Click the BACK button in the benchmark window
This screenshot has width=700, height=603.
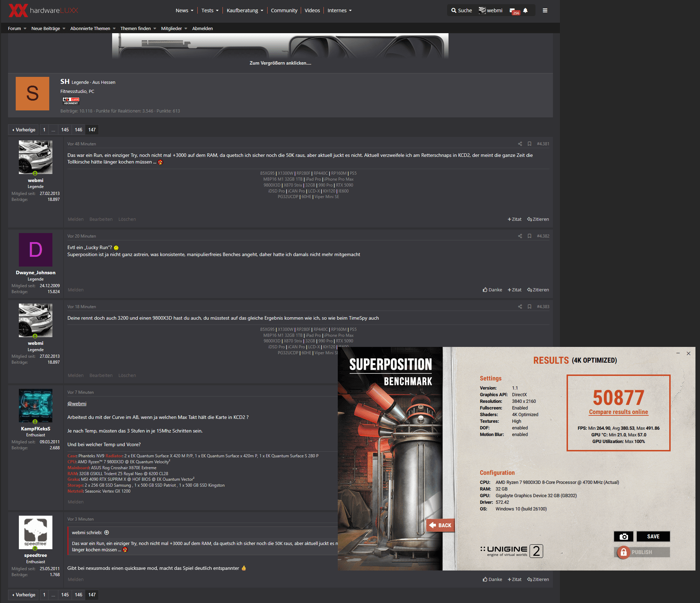pos(441,525)
